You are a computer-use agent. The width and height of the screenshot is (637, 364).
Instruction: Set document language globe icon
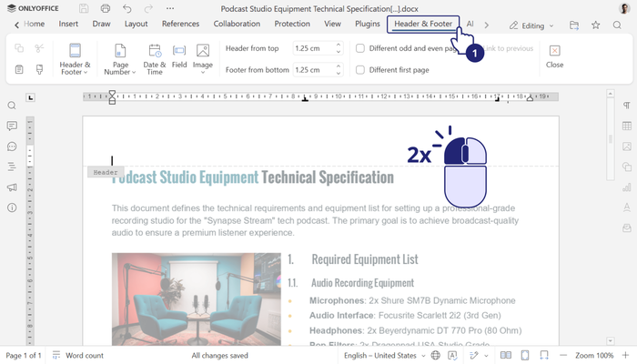(436, 356)
